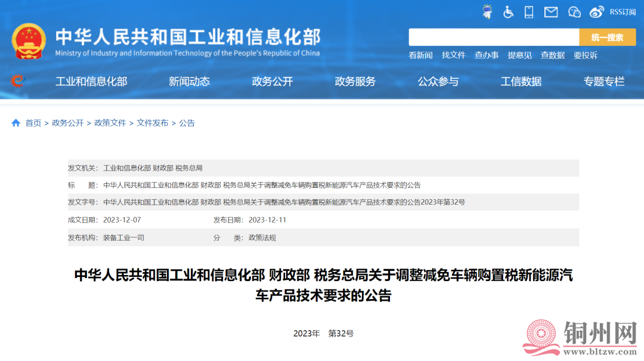Click the 成文日期 value 2023-12-07
The image size is (644, 361).
coord(122,220)
